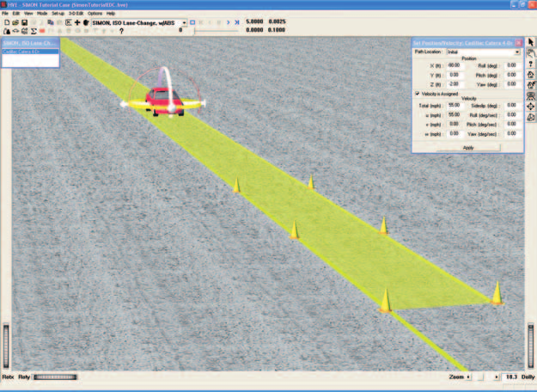The height and width of the screenshot is (392, 537).
Task: Click the save disk icon in toolbar
Action: 24,22
